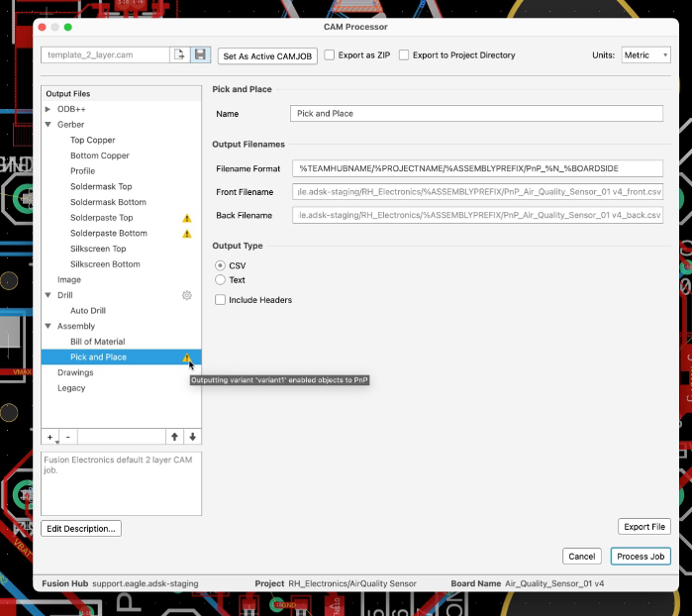The height and width of the screenshot is (616, 693).
Task: Click template_2_layer.cam file field
Action: (105, 54)
